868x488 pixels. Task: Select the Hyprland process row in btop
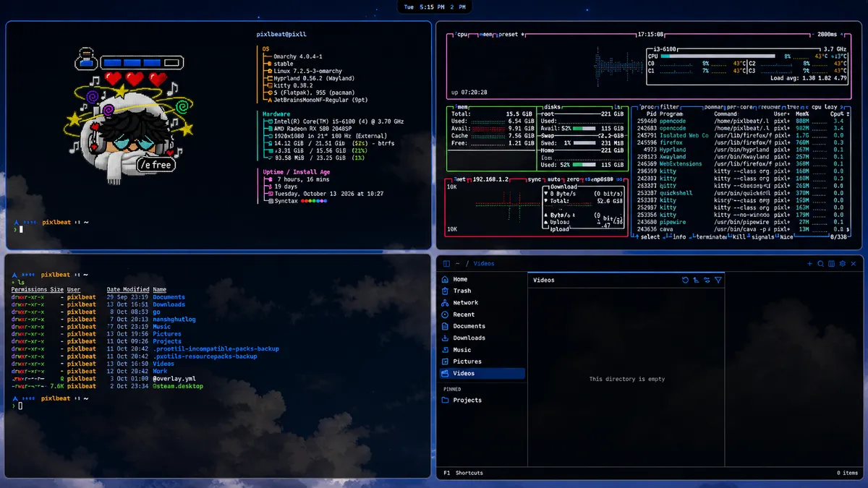click(741, 150)
